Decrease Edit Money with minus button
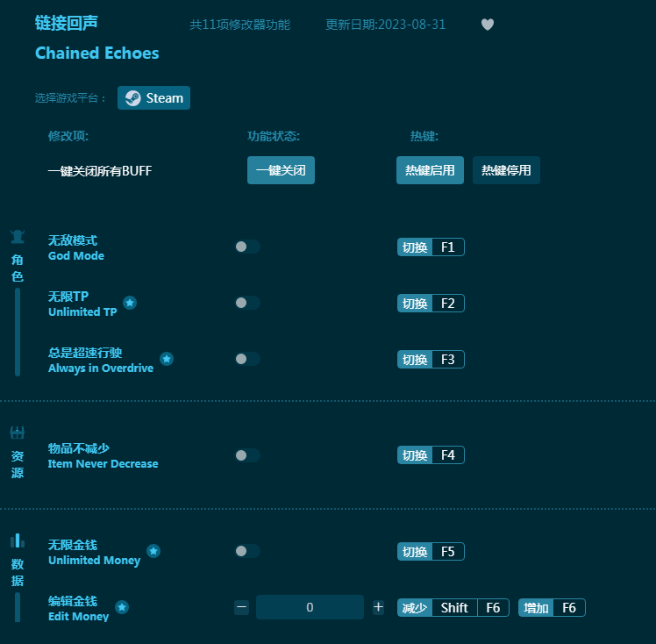The height and width of the screenshot is (644, 656). (242, 607)
